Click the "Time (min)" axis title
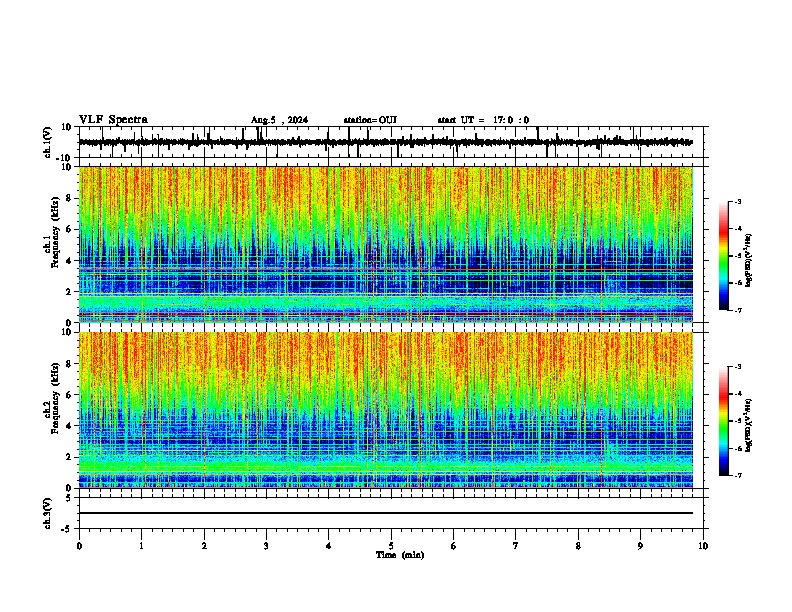 (x=400, y=555)
